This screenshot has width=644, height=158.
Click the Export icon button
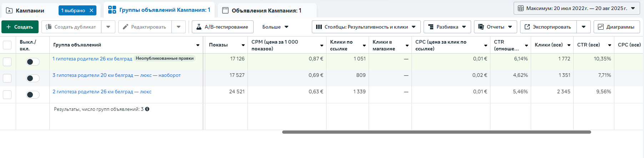click(x=527, y=27)
